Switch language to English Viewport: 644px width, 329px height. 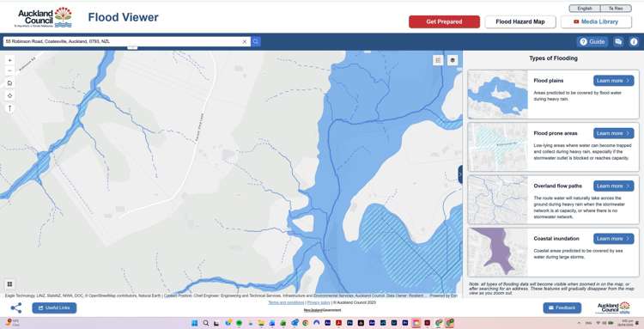point(585,9)
